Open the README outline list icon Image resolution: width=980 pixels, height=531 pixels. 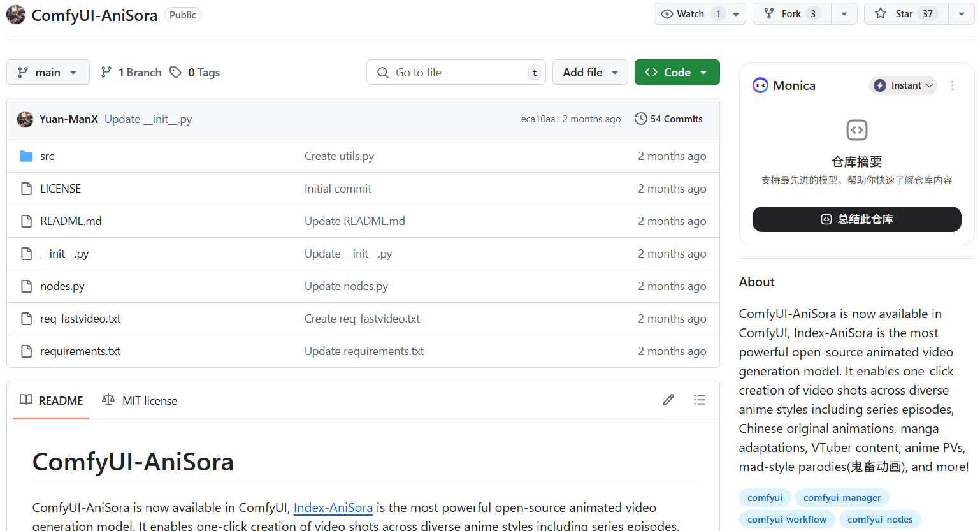[700, 400]
